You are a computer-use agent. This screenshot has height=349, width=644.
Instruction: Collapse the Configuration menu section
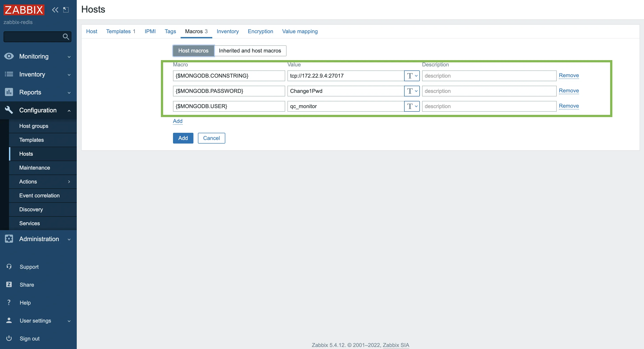click(69, 110)
